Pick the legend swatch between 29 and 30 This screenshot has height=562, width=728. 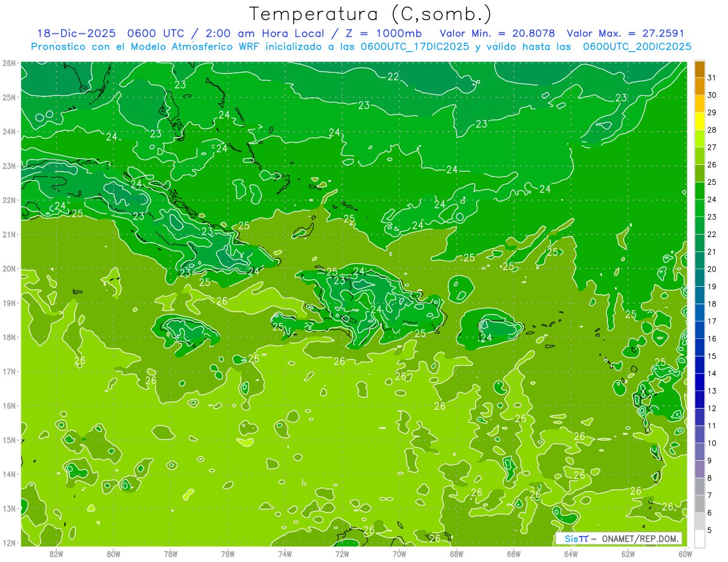(x=699, y=103)
